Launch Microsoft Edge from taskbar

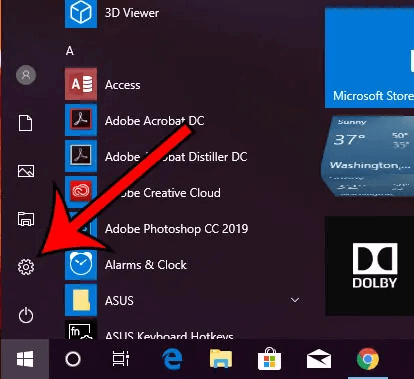click(172, 359)
